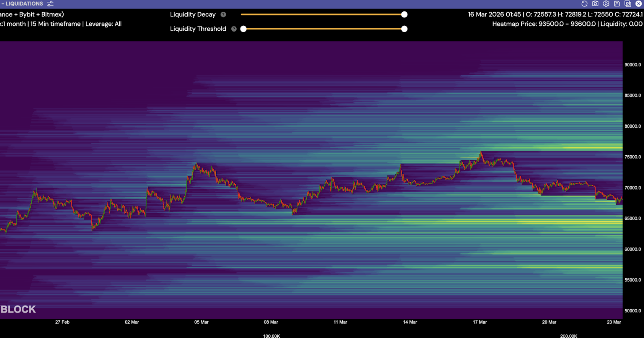Click the 75000.0 price axis label
The image size is (644, 339).
point(633,157)
